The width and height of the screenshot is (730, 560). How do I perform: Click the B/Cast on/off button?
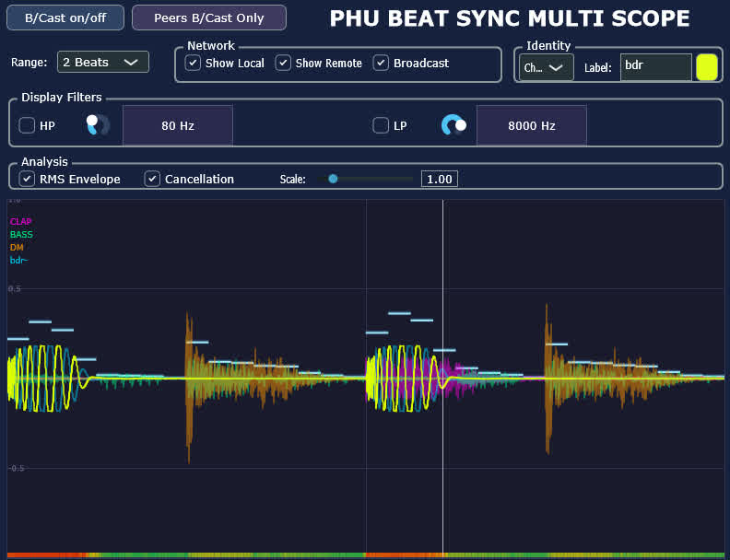pyautogui.click(x=65, y=17)
